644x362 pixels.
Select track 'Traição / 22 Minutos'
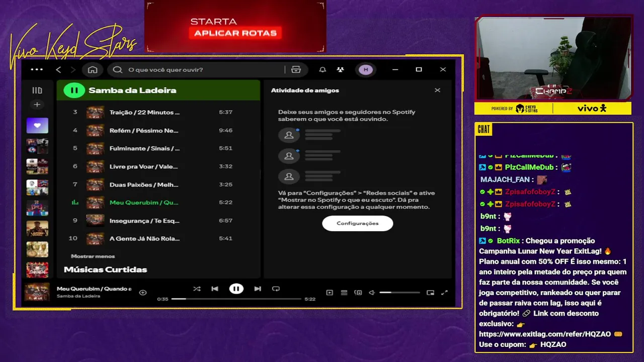(x=158, y=112)
